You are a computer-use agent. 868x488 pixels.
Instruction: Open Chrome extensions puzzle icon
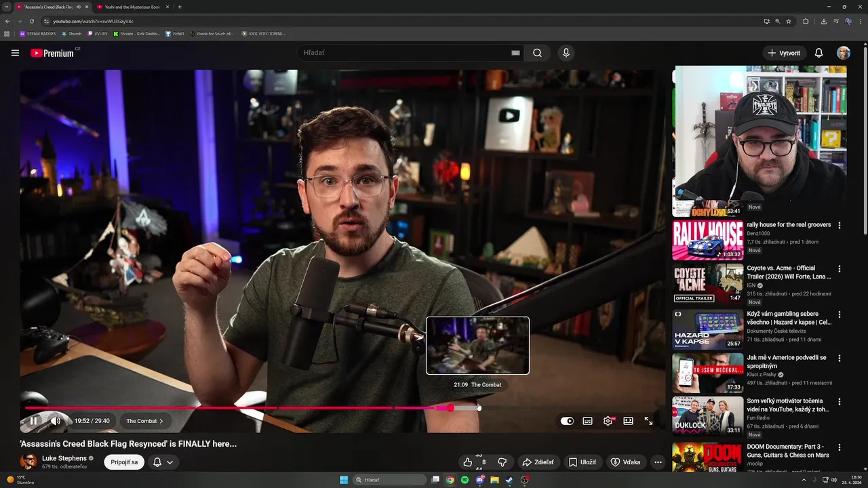point(806,21)
